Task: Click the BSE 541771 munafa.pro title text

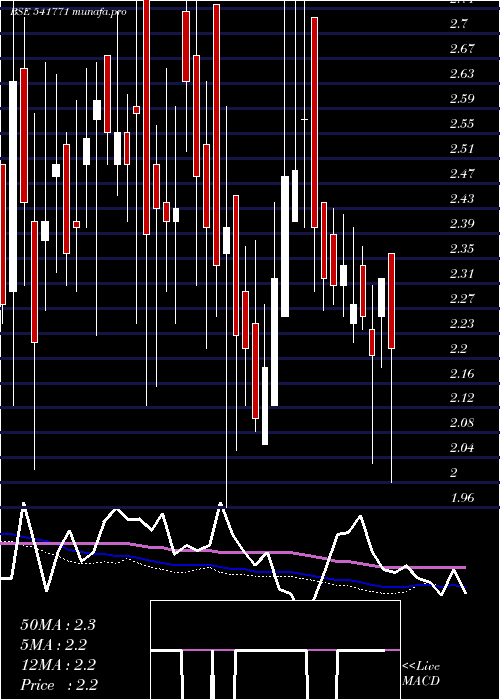Action: point(68,12)
